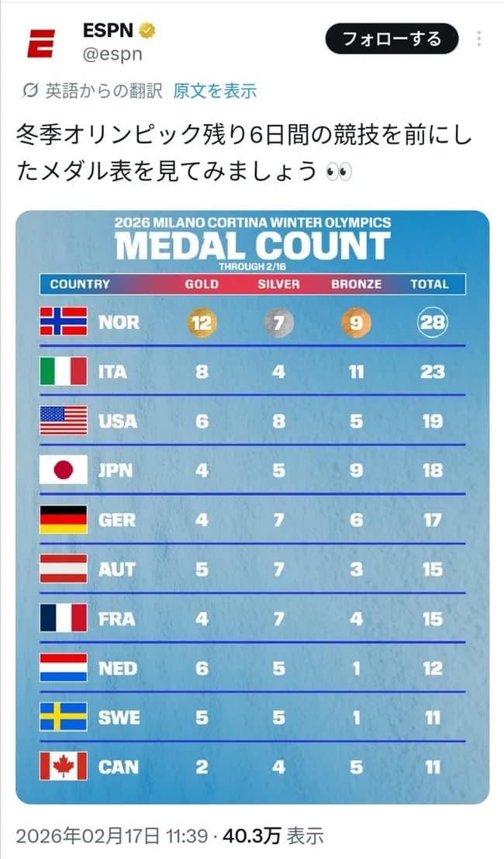Select the Sweden flag in the standings

[x=64, y=718]
